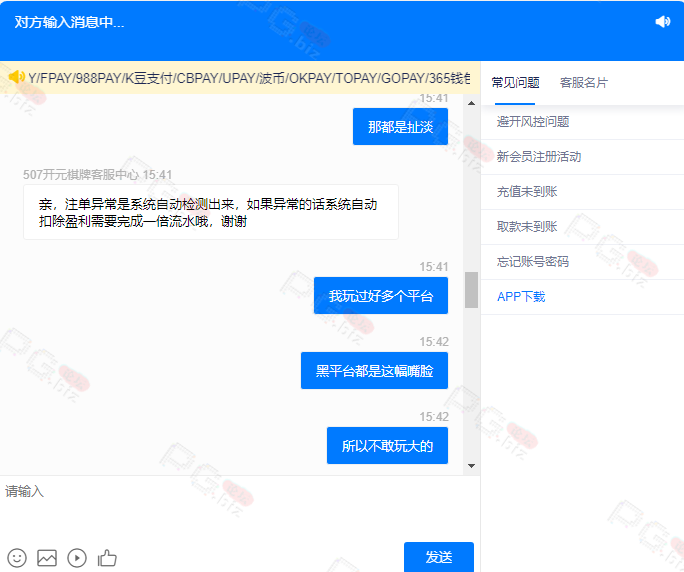
Task: Click the 黑平台都是这幅嘴脸 message bubble
Action: tap(374, 371)
